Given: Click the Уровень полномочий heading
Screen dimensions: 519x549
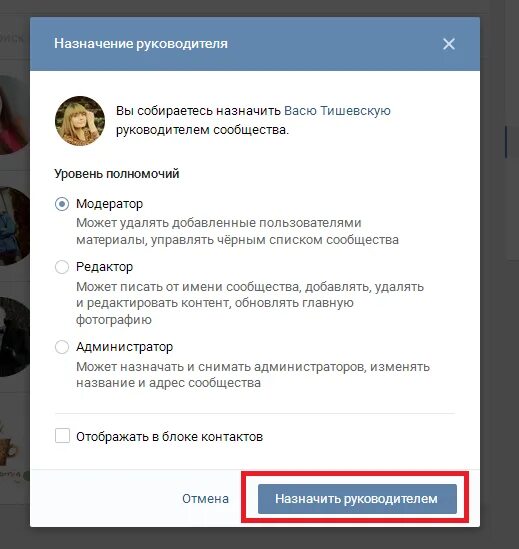Looking at the screenshot, I should [117, 174].
